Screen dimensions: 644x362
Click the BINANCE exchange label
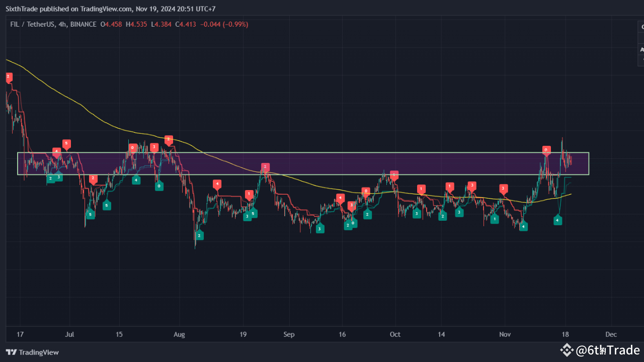(x=84, y=24)
